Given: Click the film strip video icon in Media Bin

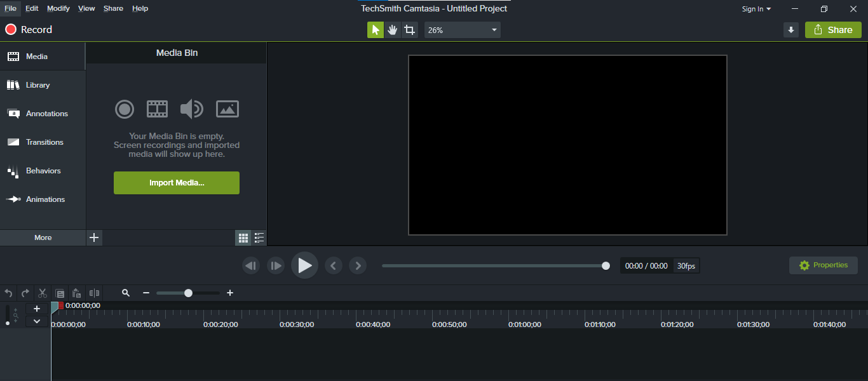Looking at the screenshot, I should pos(158,109).
